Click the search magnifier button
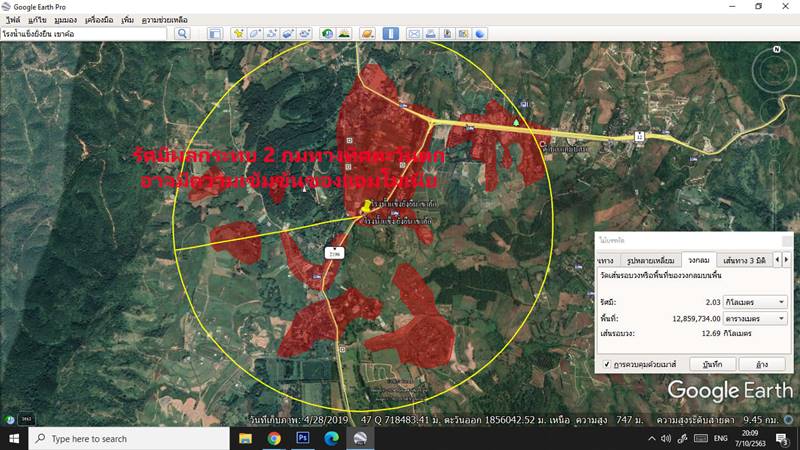This screenshot has width=800, height=450. tap(182, 33)
